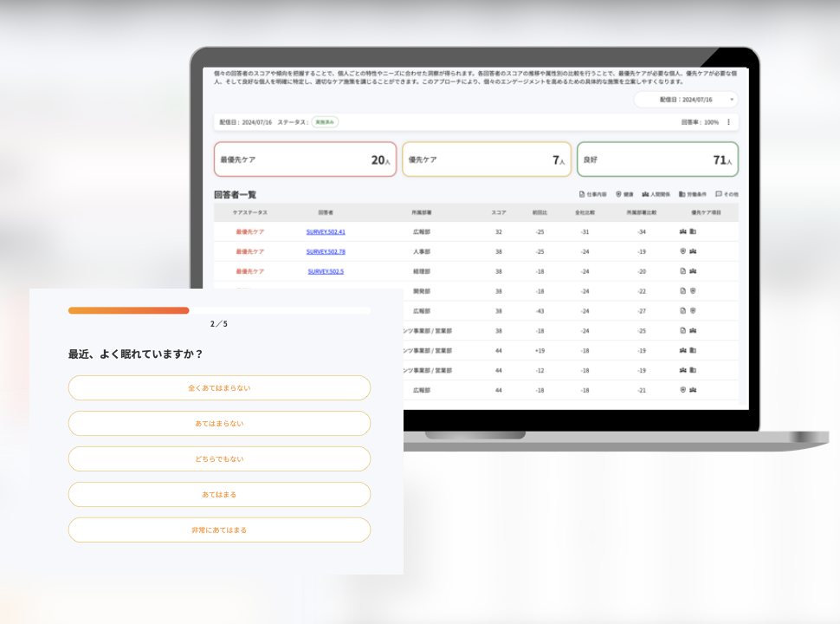Viewport: 840px width, 624px height.
Task: Open respondent link SURVEY.502.5
Action: point(326,272)
